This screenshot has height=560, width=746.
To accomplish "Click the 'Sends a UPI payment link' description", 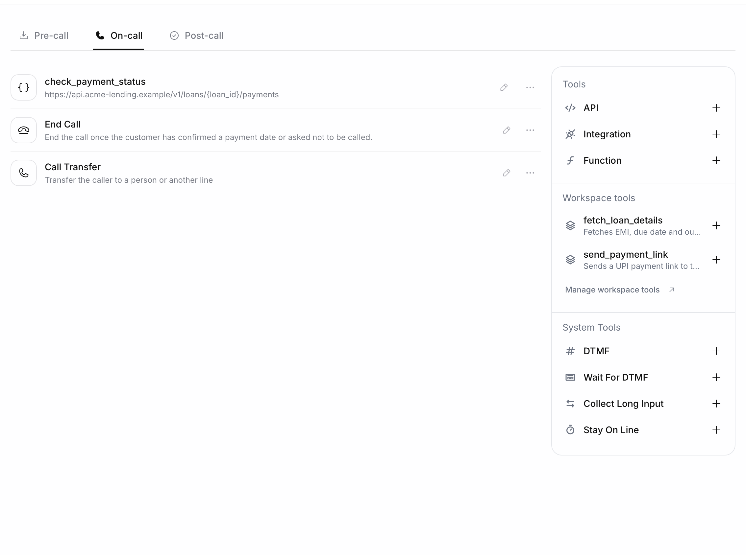I will (641, 267).
